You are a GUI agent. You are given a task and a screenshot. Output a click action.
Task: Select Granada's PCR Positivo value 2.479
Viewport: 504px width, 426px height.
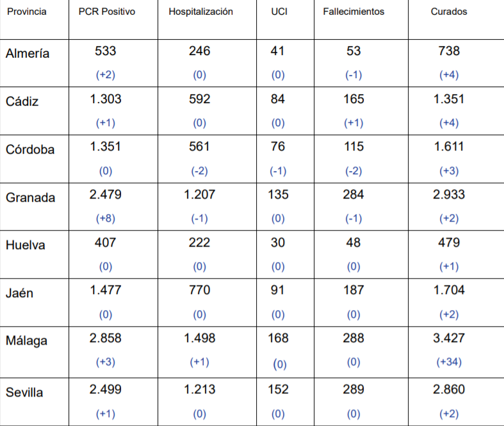pos(106,195)
